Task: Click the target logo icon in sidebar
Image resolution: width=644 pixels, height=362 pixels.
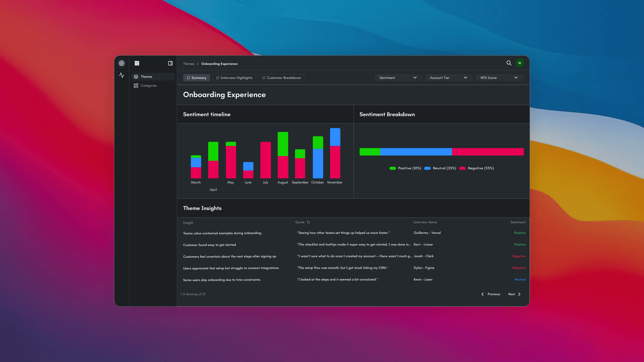Action: (121, 63)
